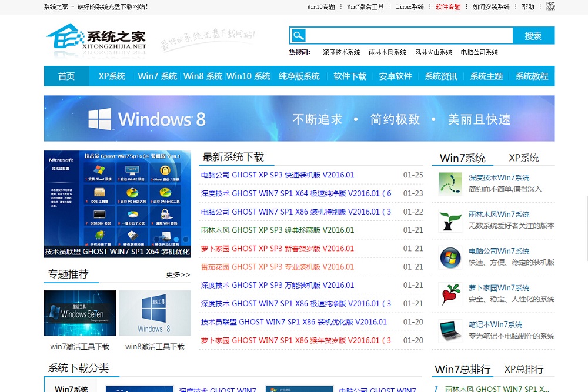Screen dimensions: 588x392
Task: Open 系统主题 navigation item
Action: point(486,76)
